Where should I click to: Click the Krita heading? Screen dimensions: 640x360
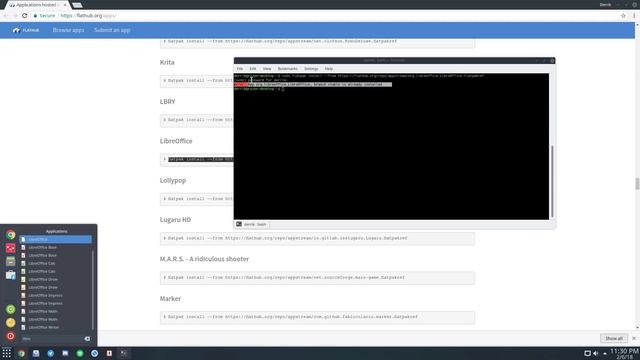167,62
